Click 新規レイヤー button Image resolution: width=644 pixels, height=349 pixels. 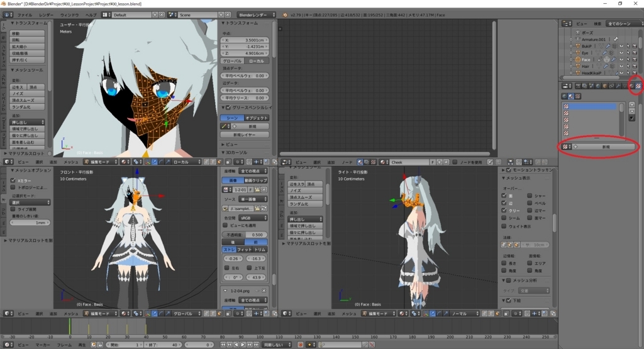coord(245,135)
